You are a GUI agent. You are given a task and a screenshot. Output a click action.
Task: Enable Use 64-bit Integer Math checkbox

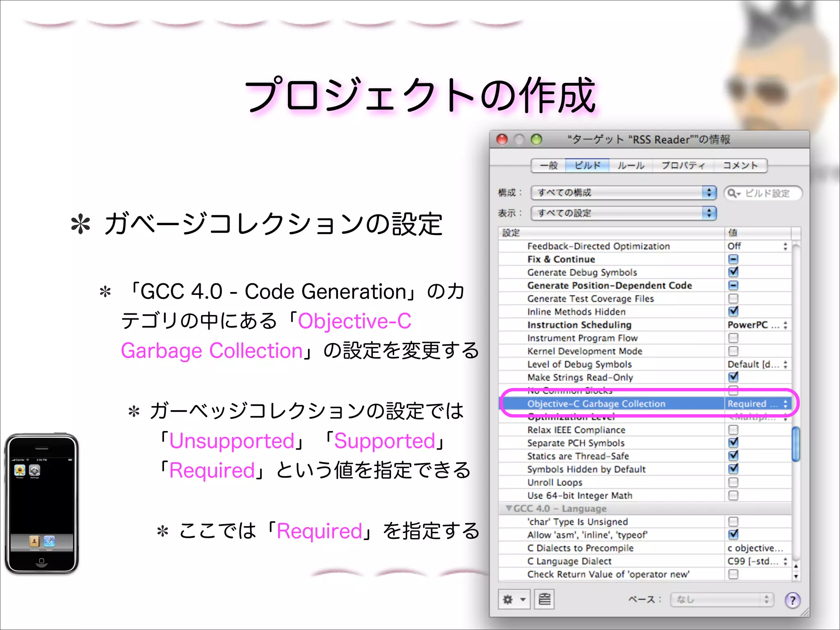[733, 495]
